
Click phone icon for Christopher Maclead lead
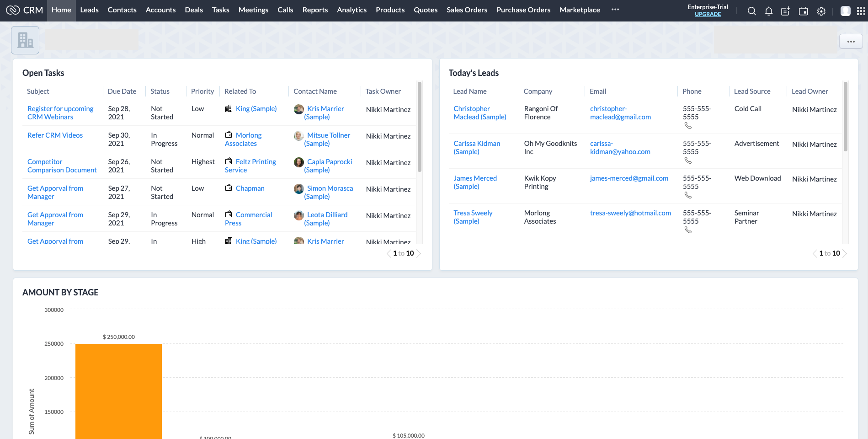(x=688, y=126)
